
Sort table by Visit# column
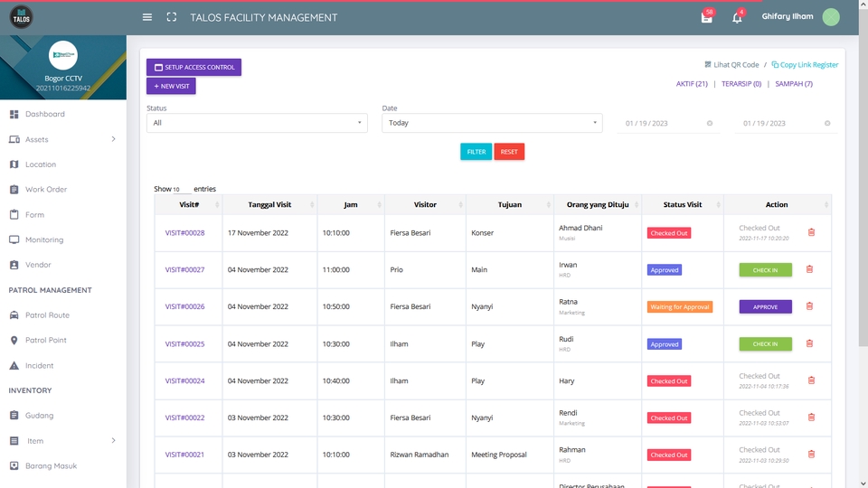tap(189, 205)
